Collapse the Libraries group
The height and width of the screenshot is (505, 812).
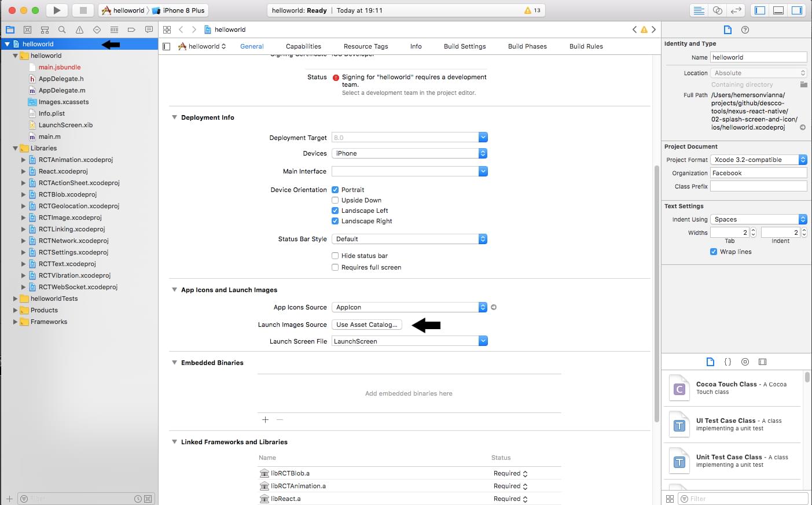pyautogui.click(x=16, y=148)
